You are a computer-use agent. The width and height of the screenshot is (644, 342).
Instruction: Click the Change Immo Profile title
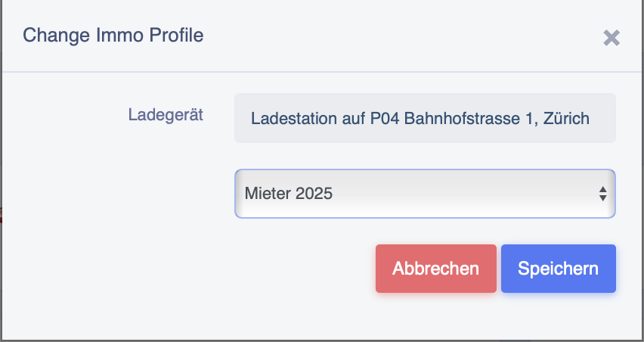click(113, 35)
